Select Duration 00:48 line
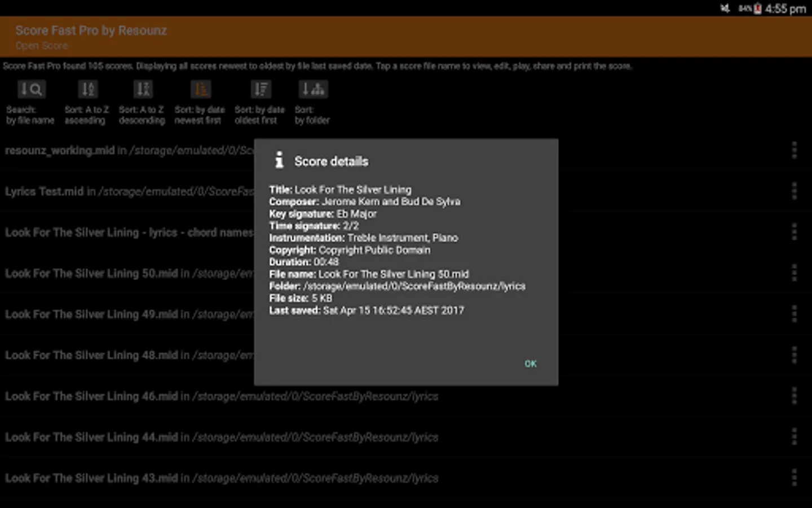The height and width of the screenshot is (508, 812). (x=304, y=262)
